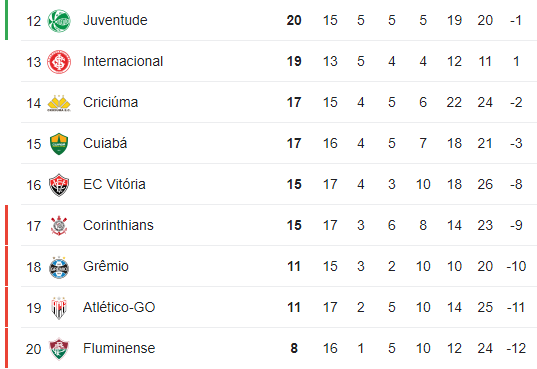Click the Fluminense shield crest icon

(x=59, y=349)
